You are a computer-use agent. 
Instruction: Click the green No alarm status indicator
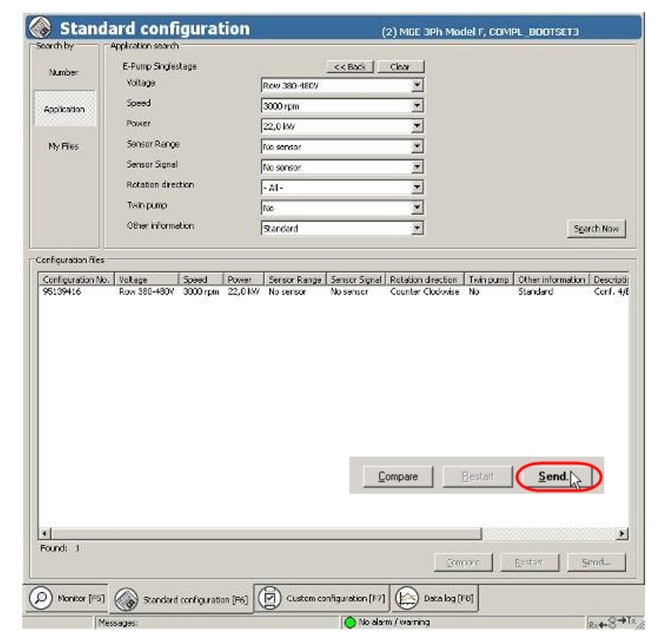(x=349, y=622)
